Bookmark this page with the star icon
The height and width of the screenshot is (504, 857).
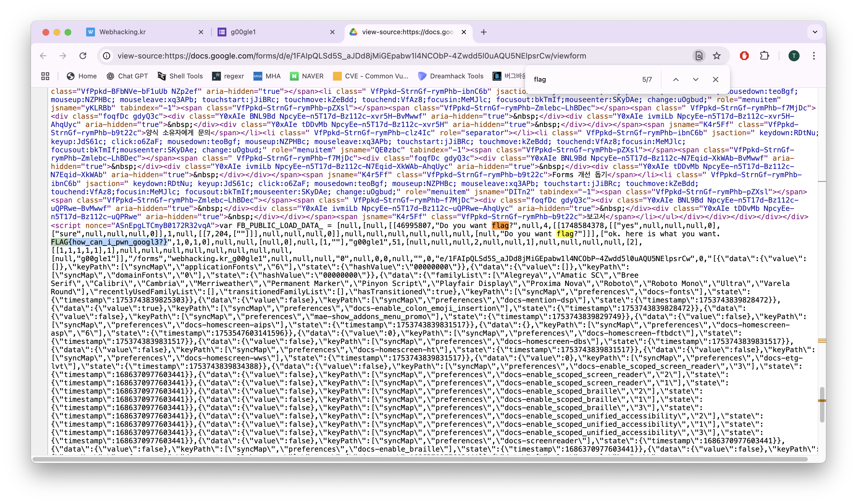716,56
